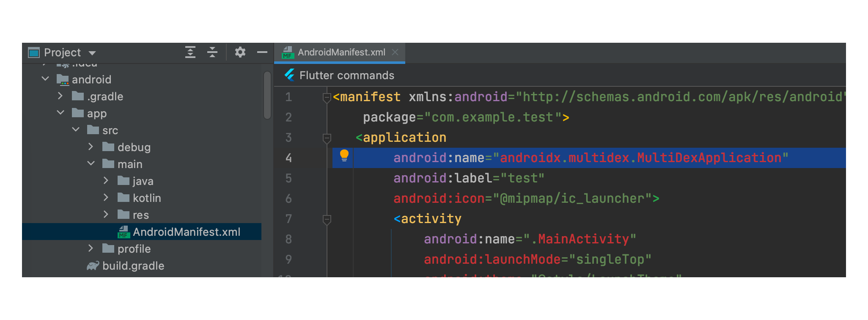Screen dimensions: 868x320
Task: Expand the profile folder
Action: coord(91,248)
